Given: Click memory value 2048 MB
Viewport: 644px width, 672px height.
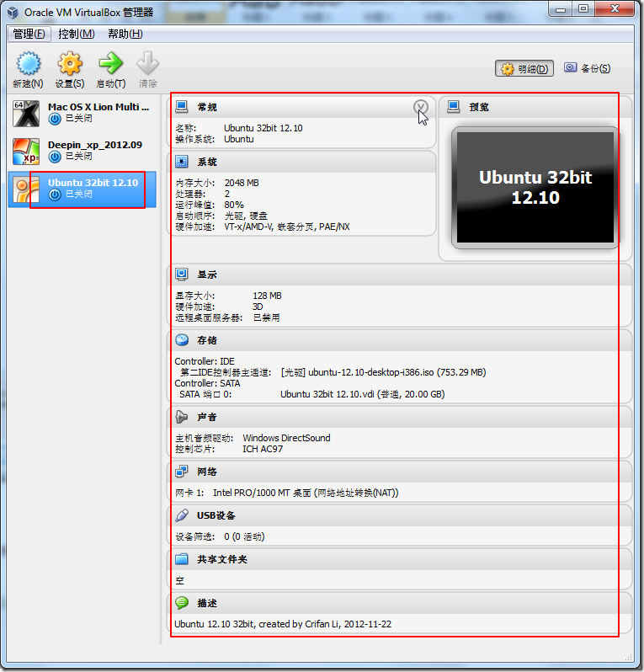Looking at the screenshot, I should (242, 183).
